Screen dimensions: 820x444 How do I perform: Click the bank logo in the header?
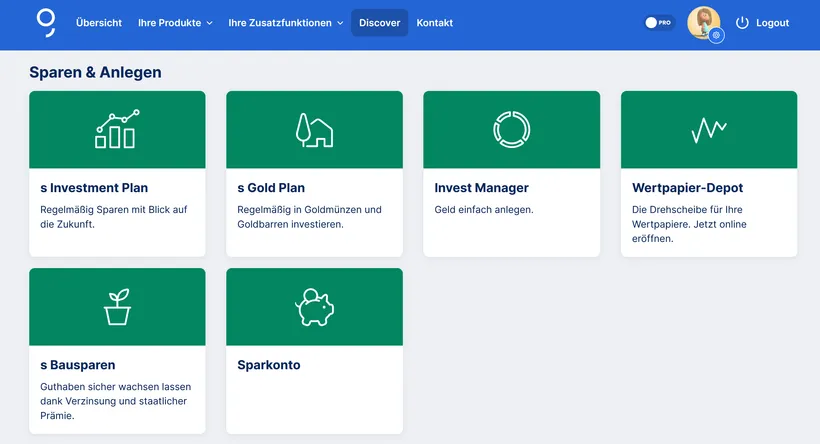[x=46, y=22]
